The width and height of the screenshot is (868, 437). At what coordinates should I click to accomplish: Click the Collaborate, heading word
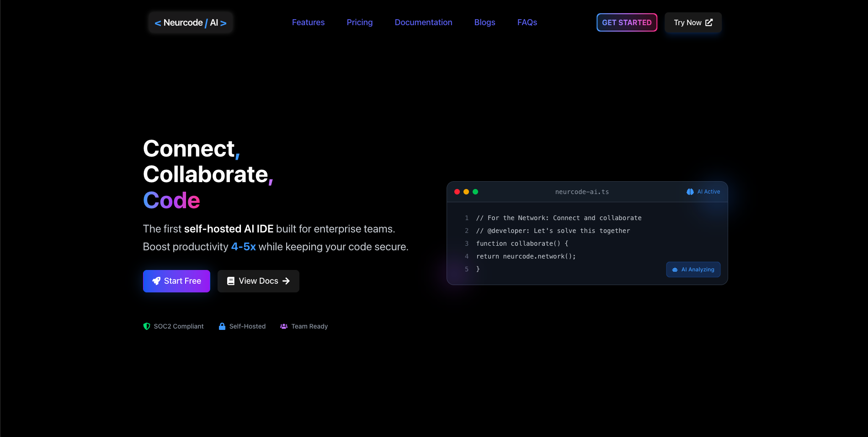(208, 174)
